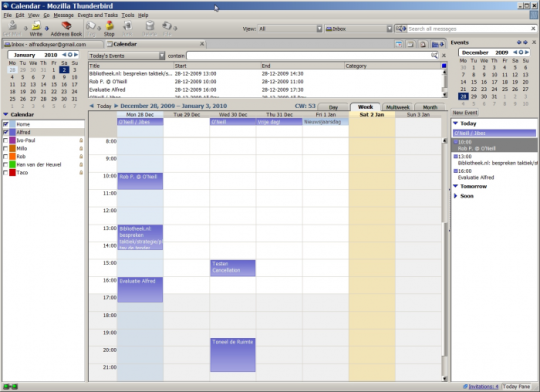Open the Toneel de Ruimte event
The width and height of the screenshot is (540, 392).
(233, 355)
